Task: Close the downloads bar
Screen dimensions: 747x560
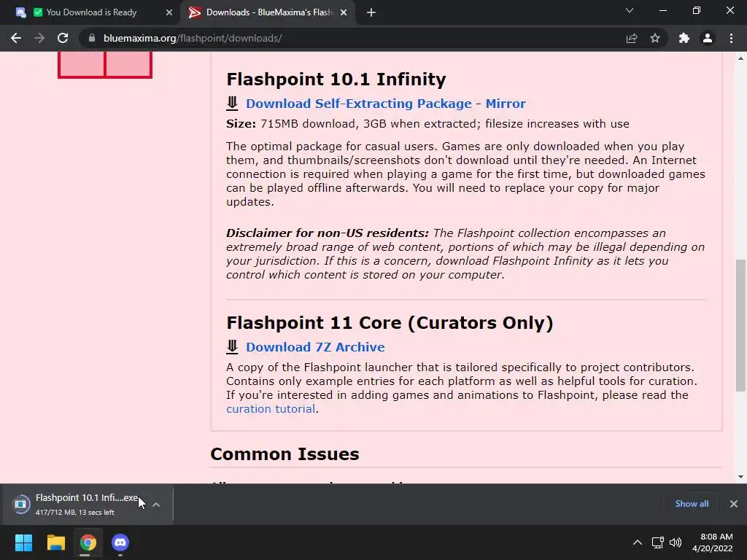Action: click(x=734, y=504)
